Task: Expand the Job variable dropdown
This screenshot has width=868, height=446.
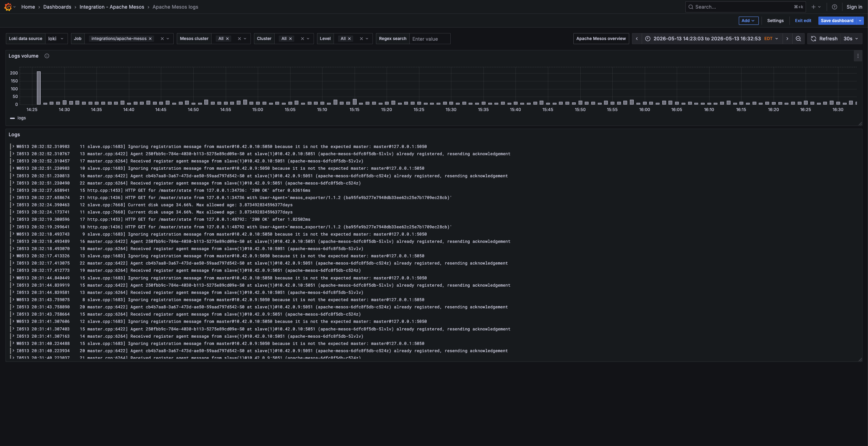Action: tap(168, 39)
